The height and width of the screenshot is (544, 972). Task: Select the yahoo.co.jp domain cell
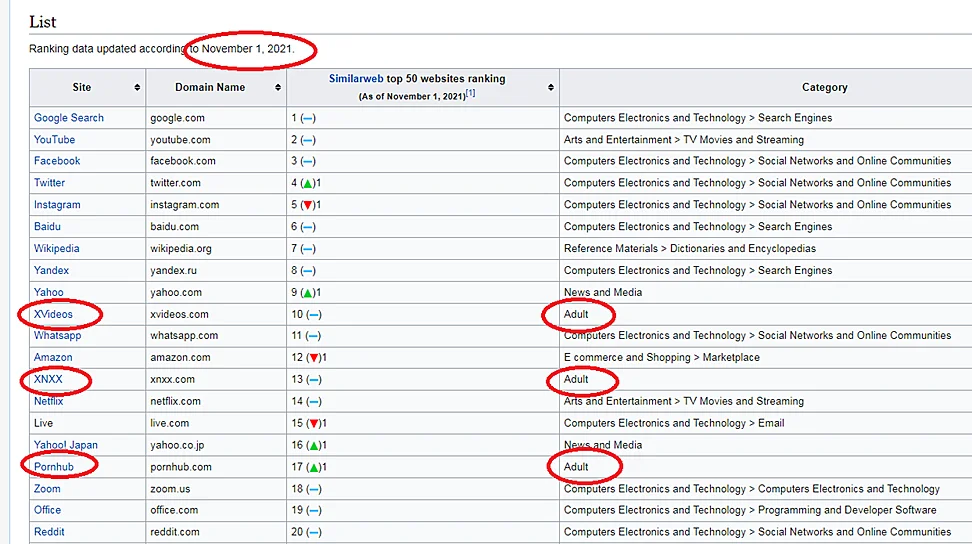(216, 445)
